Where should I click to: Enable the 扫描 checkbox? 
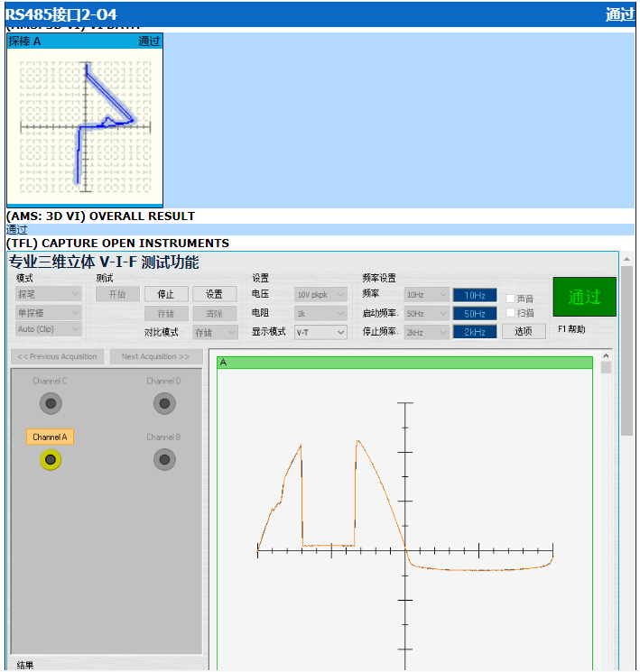click(511, 313)
